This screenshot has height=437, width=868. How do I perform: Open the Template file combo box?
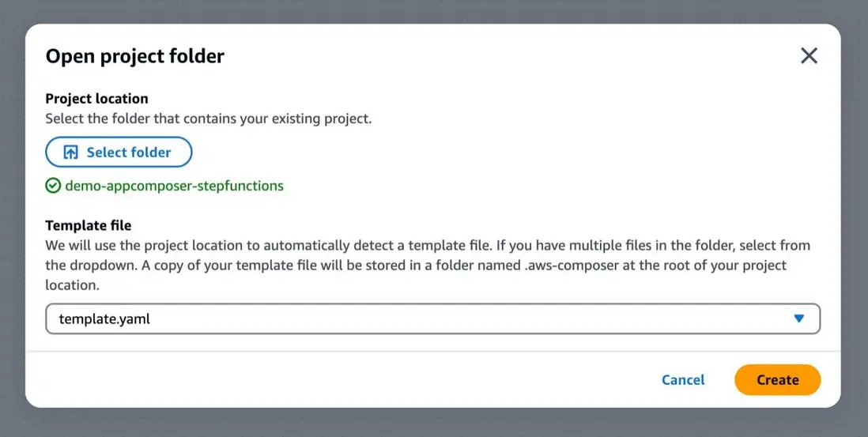[x=432, y=319]
